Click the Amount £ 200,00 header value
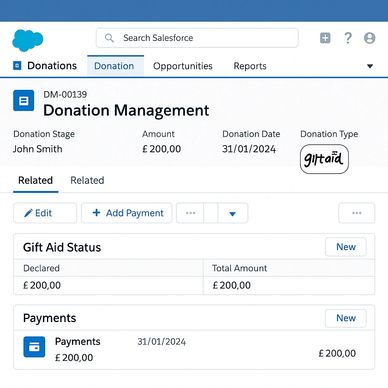 coord(162,149)
